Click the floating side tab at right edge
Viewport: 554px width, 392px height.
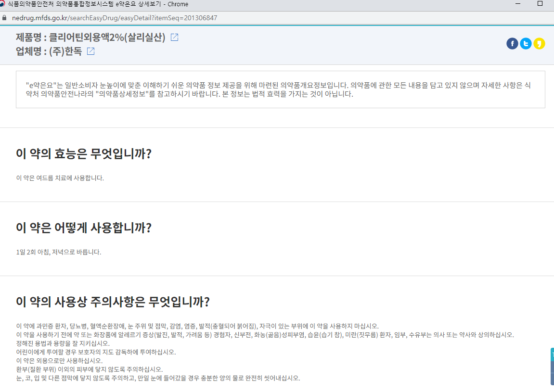coord(552,366)
